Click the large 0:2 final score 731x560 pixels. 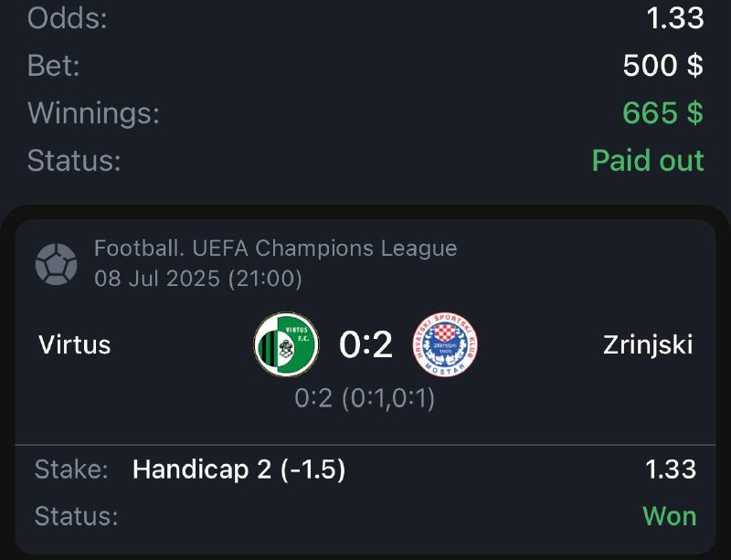[x=365, y=344]
